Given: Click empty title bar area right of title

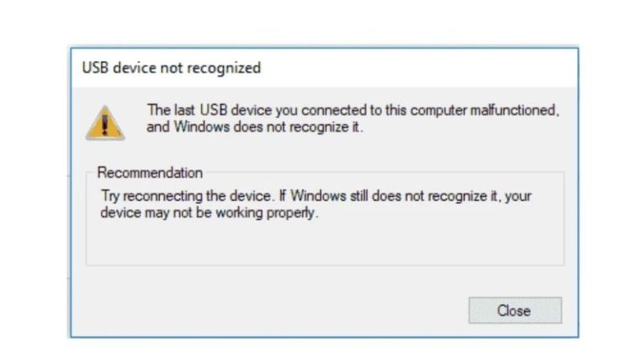Looking at the screenshot, I should [419, 68].
